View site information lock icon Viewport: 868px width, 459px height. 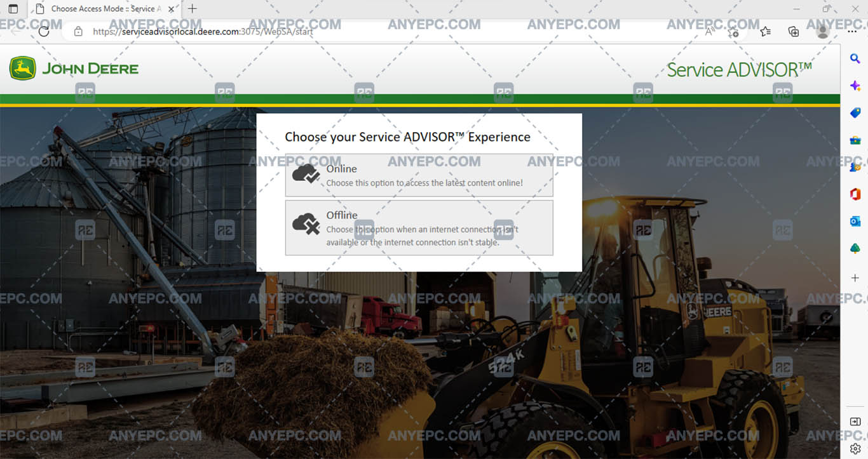point(78,31)
